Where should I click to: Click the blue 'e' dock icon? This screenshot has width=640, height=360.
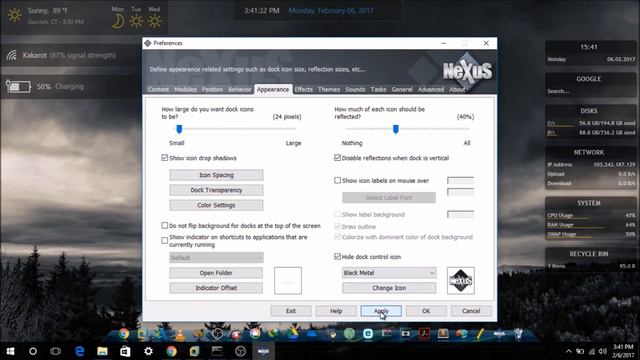click(368, 334)
